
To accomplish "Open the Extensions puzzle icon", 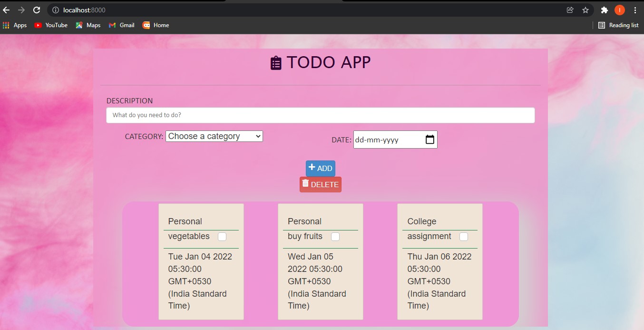I will 604,10.
